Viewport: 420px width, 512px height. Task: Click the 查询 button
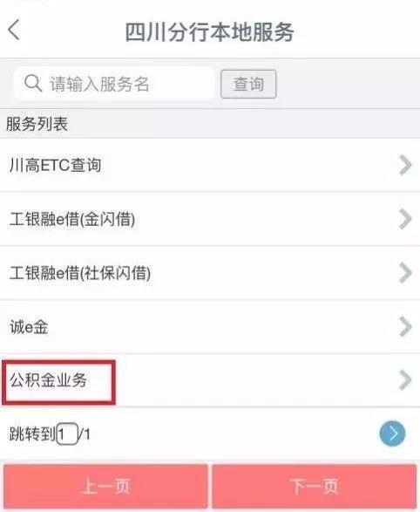(x=248, y=85)
